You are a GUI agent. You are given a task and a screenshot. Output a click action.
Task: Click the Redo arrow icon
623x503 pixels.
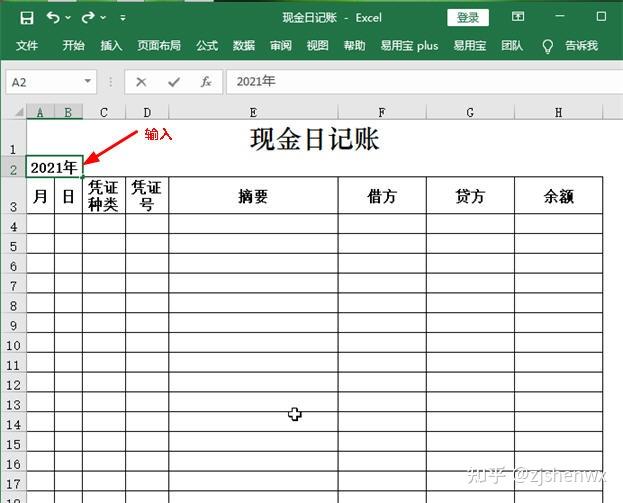[88, 17]
